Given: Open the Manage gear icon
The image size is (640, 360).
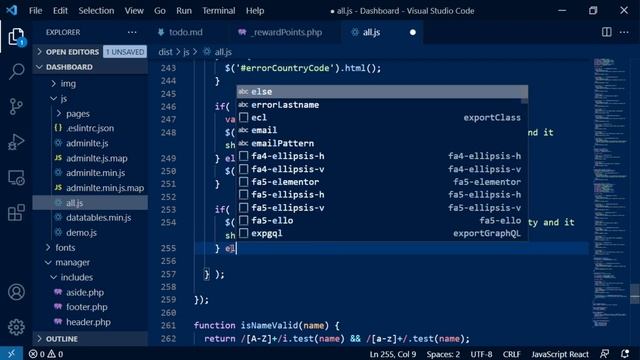Looking at the screenshot, I should click(16, 327).
